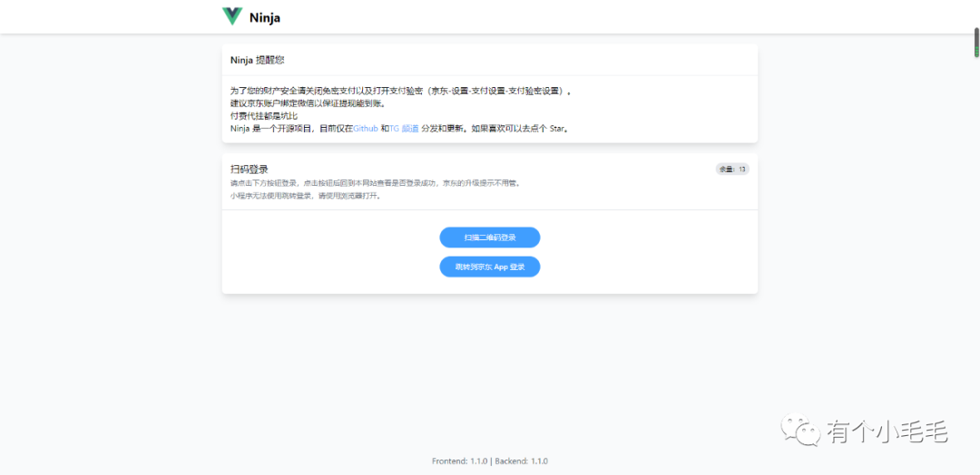
Task: Click the 扫描二维码登录 button
Action: (489, 237)
